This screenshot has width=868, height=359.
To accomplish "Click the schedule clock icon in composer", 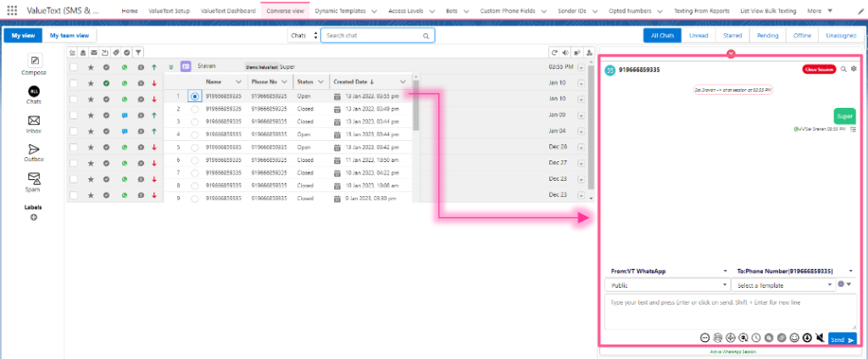I will coord(755,338).
